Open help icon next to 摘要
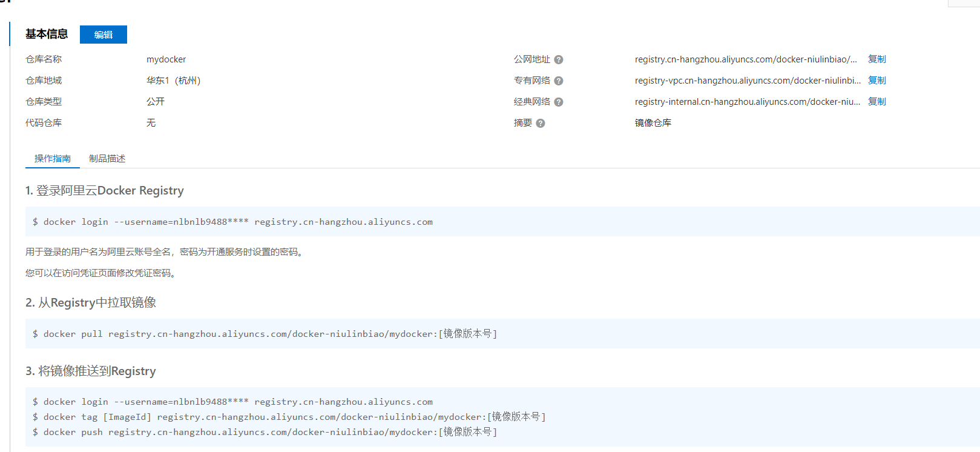Screen dimensions: 980x452 pyautogui.click(x=541, y=123)
